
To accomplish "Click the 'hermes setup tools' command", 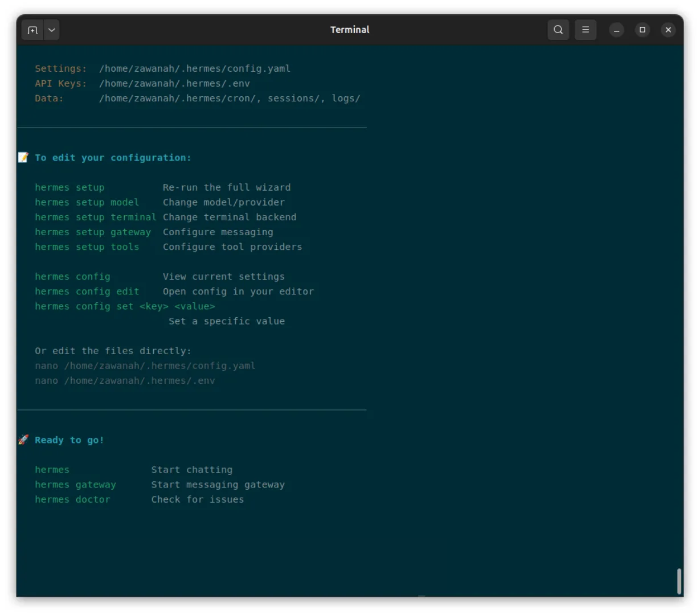I will [x=87, y=247].
